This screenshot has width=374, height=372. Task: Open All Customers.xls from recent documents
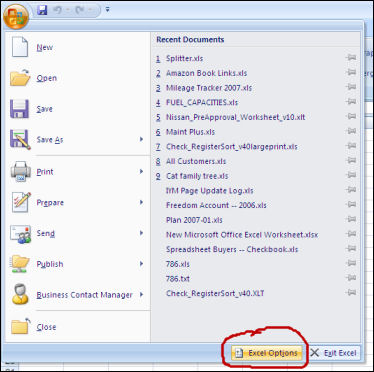point(196,161)
